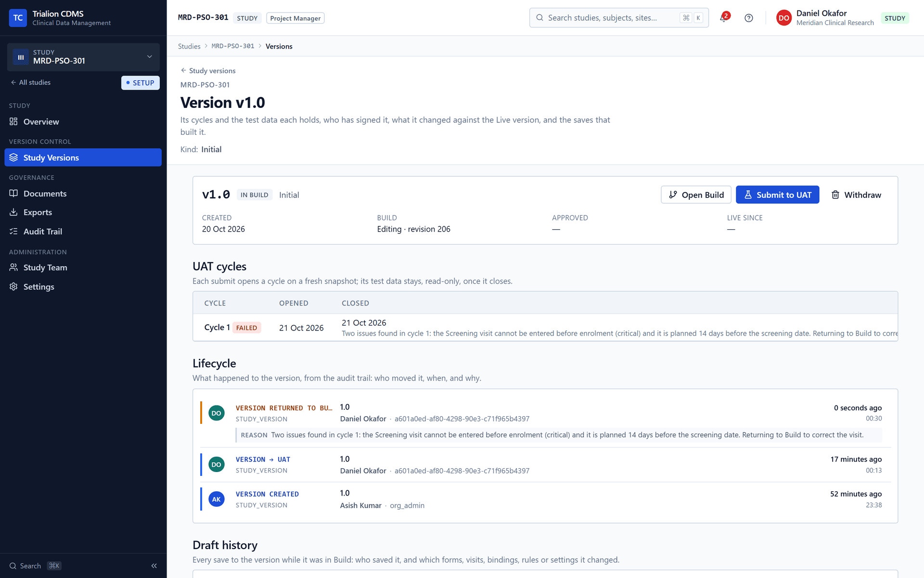Click the SETUP status badge in the sidebar

tap(140, 83)
